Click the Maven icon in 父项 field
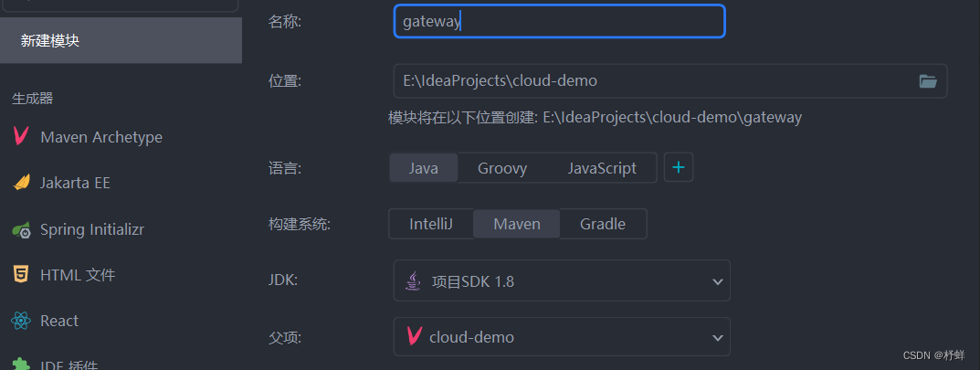This screenshot has height=370, width=980. (413, 336)
